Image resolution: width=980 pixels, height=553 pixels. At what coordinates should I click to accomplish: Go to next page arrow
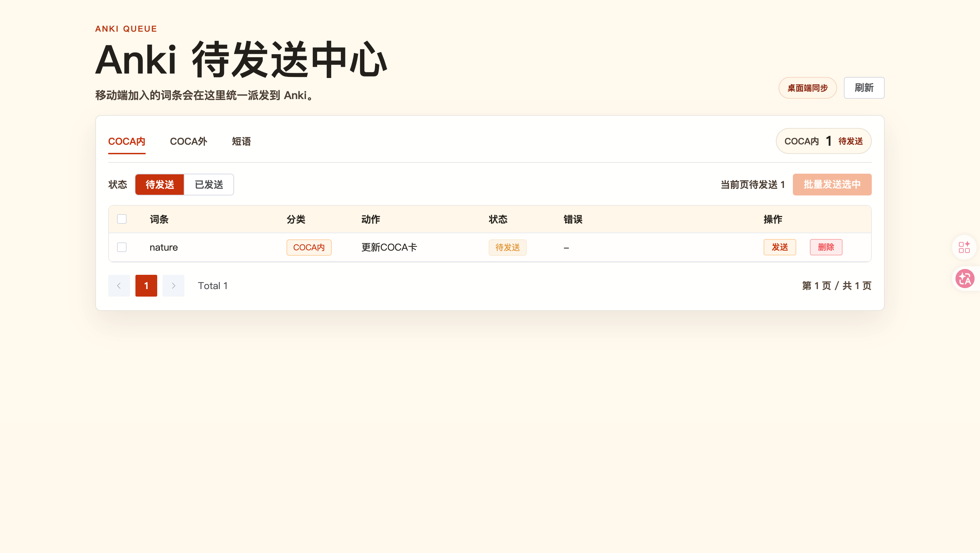click(174, 285)
